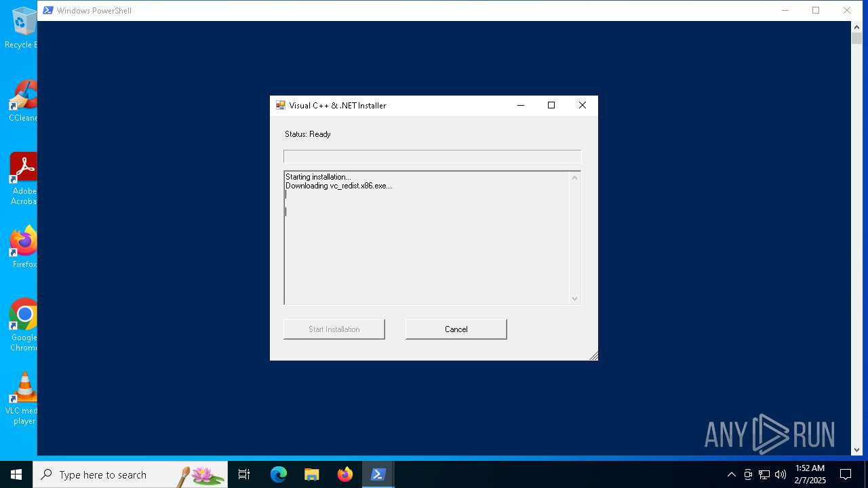Click the installer window title icon
Viewport: 868px width, 488px height.
[x=280, y=105]
